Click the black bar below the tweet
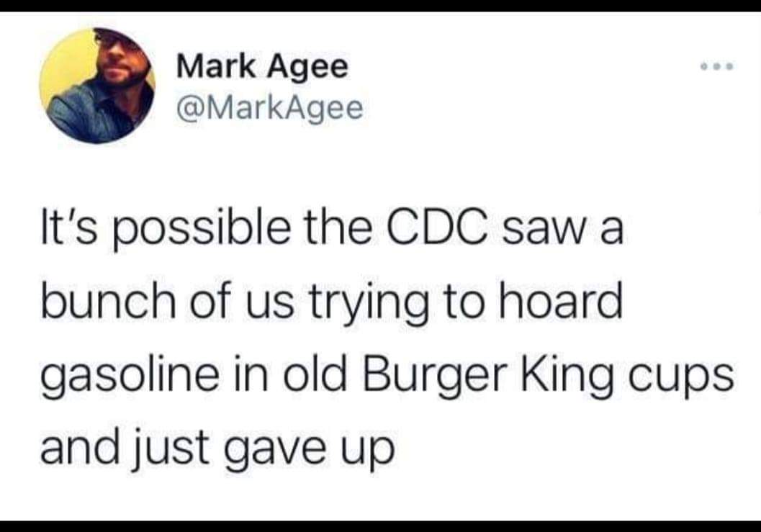 tap(380, 527)
